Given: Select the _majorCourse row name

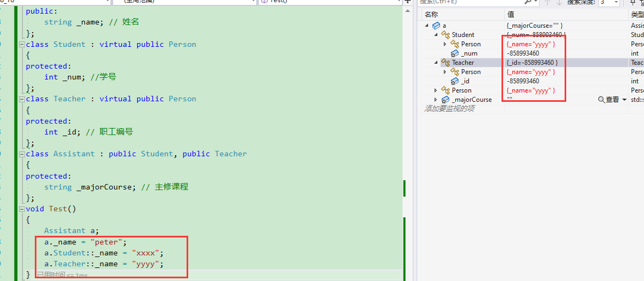Looking at the screenshot, I should coord(472,100).
